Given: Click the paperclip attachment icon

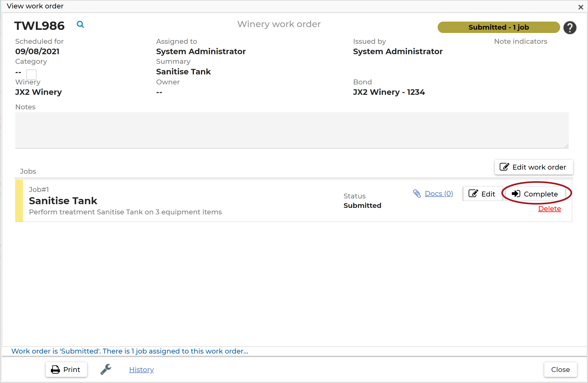Looking at the screenshot, I should coord(417,194).
